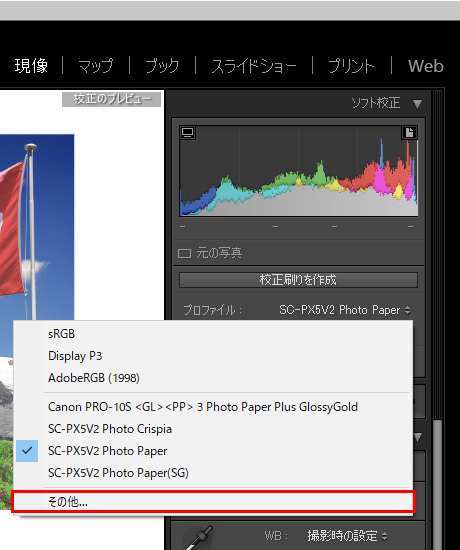Viewport: 460px width, 550px height.
Task: Toggle monitor gamut warning icon in histogram
Action: point(187,133)
